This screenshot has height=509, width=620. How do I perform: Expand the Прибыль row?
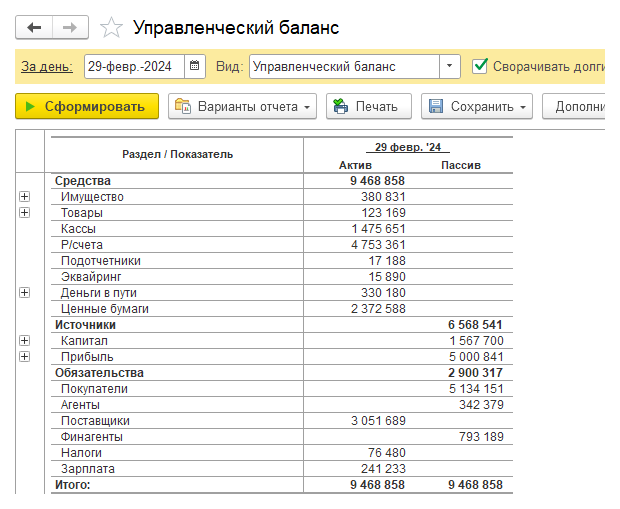coord(25,357)
